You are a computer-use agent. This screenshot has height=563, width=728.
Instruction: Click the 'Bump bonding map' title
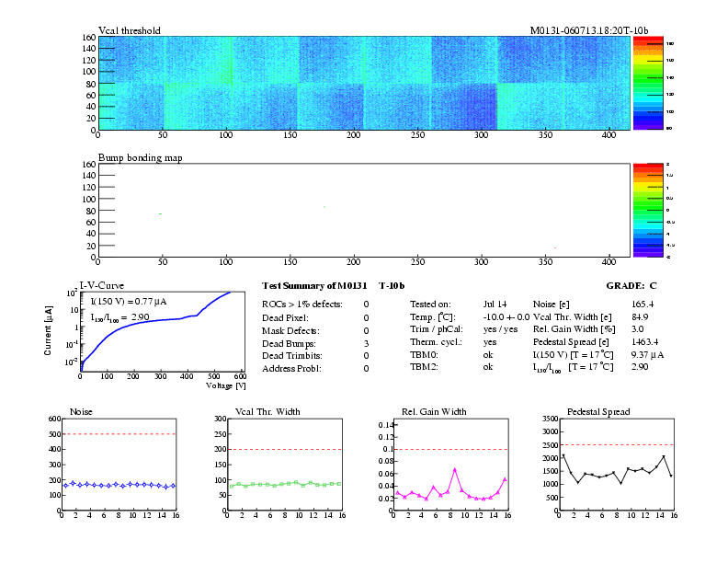[141, 158]
